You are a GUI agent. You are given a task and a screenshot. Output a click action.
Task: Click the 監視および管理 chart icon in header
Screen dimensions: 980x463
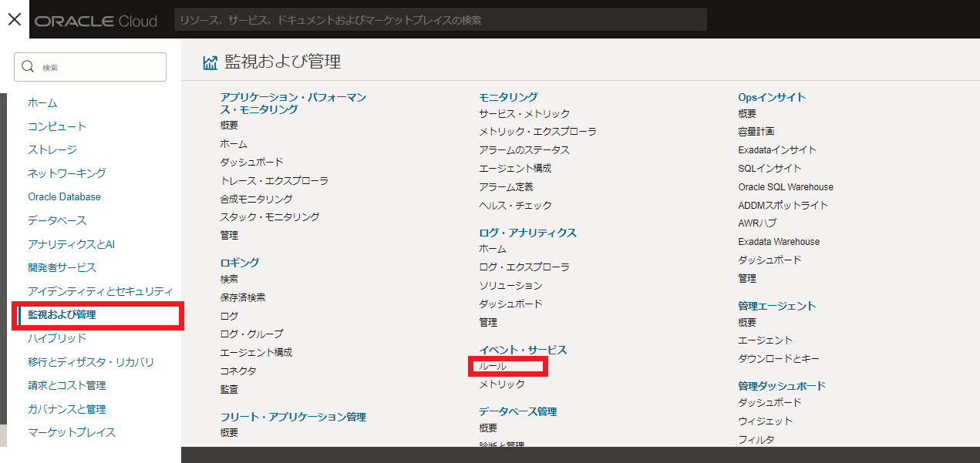210,63
